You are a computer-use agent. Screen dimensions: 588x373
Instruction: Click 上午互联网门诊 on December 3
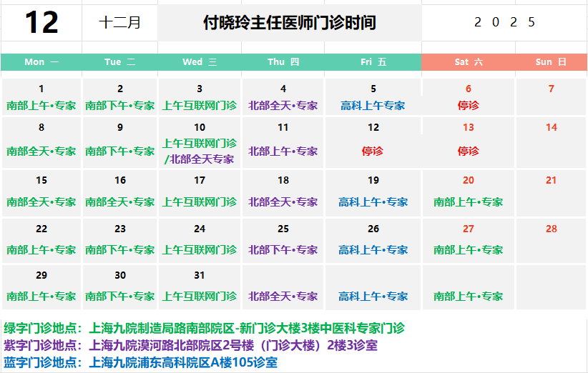point(200,105)
